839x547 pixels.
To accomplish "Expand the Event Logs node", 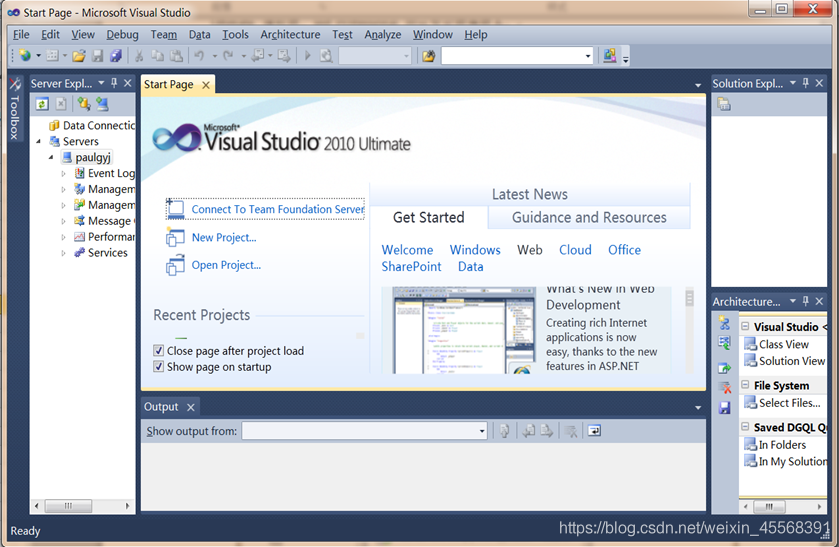I will (63, 173).
